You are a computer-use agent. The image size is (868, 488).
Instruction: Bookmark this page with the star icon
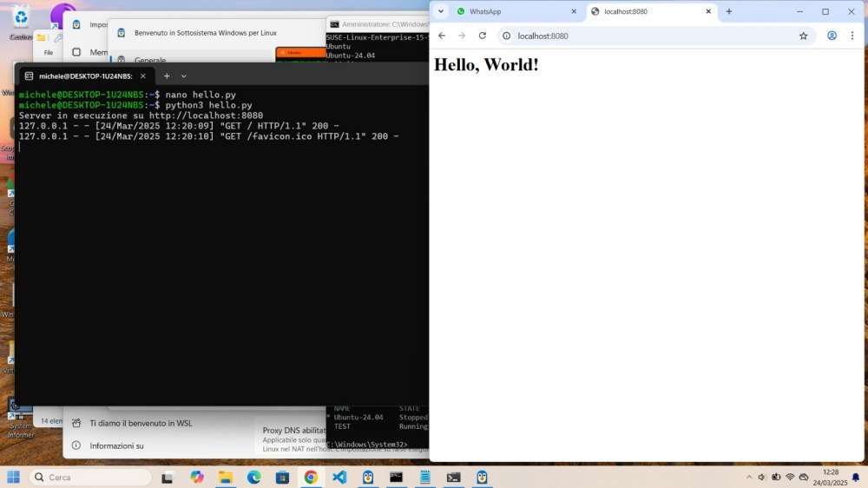(x=803, y=36)
